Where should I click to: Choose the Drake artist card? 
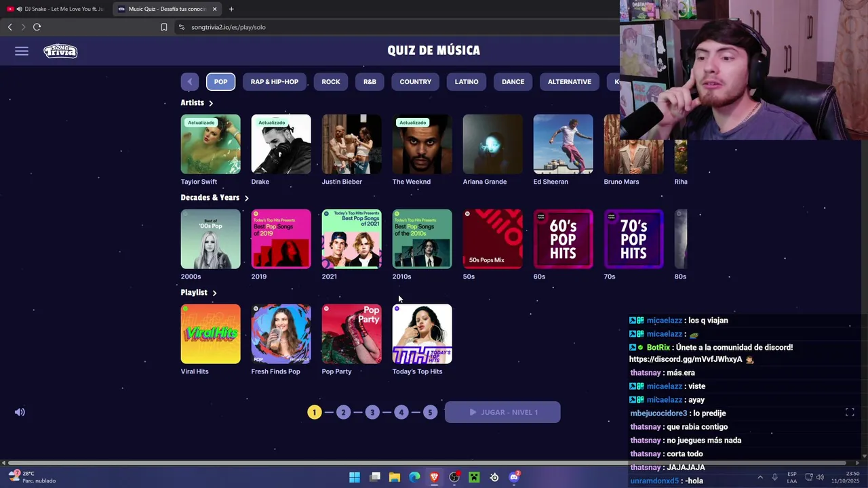(281, 144)
